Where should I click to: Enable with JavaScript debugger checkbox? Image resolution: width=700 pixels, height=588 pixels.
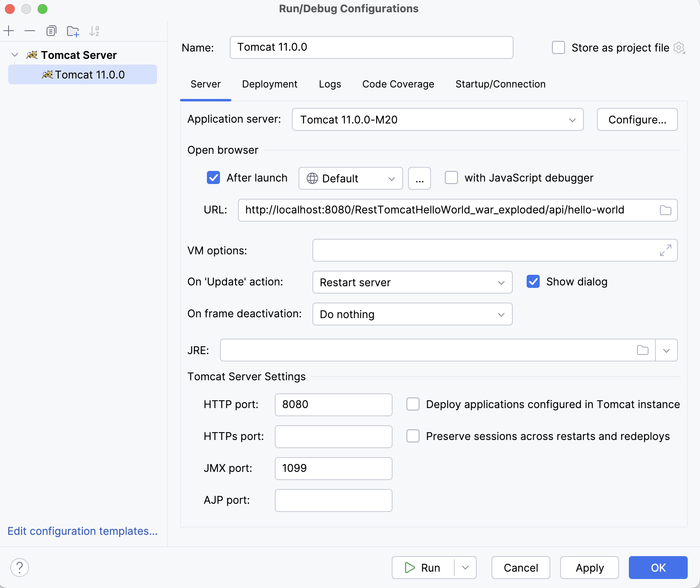click(451, 178)
